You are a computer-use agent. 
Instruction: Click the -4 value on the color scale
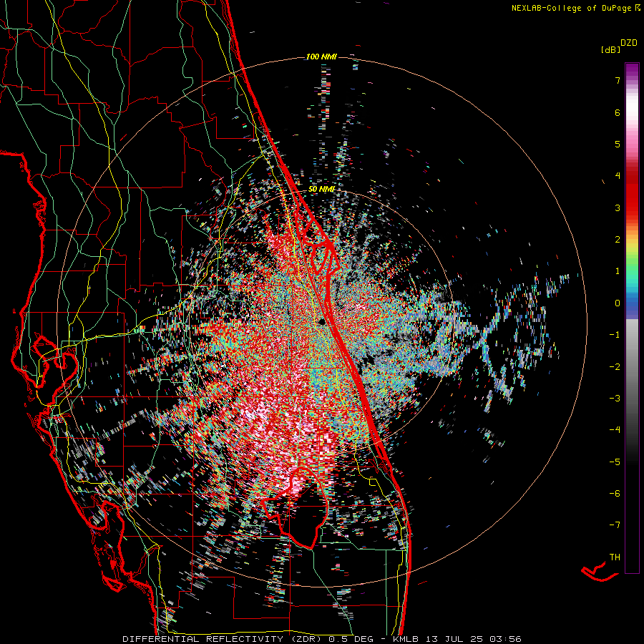[x=615, y=430]
